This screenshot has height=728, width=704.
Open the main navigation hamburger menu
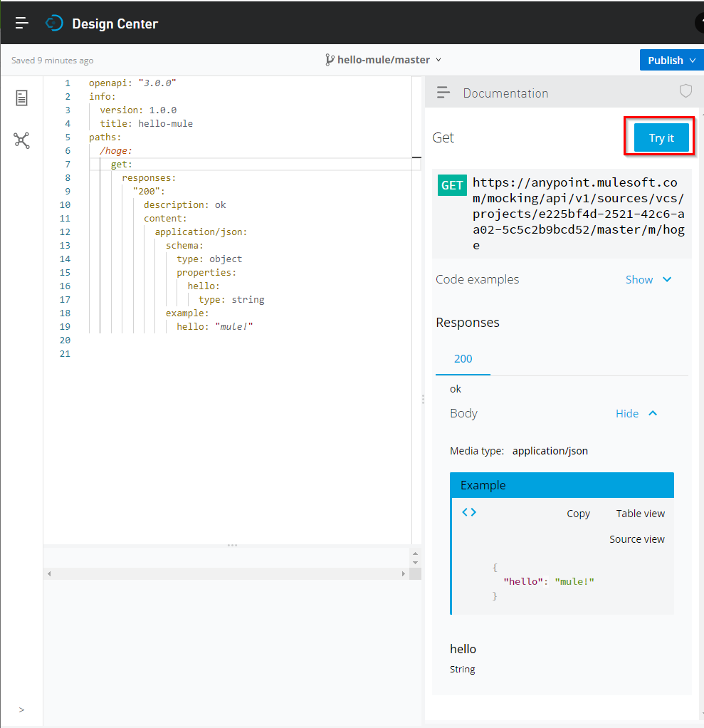tap(21, 22)
